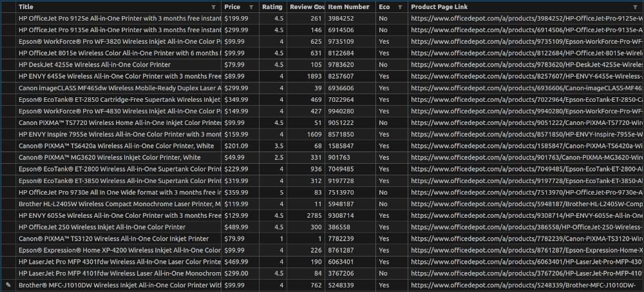This screenshot has width=644, height=292.
Task: Select the Epson Expression Home XP-4200 title cell
Action: (x=119, y=250)
